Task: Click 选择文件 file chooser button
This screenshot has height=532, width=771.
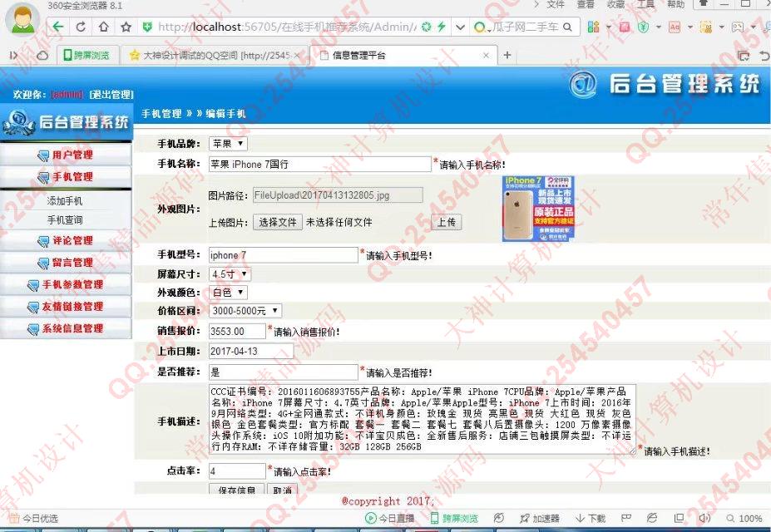Action: click(277, 223)
